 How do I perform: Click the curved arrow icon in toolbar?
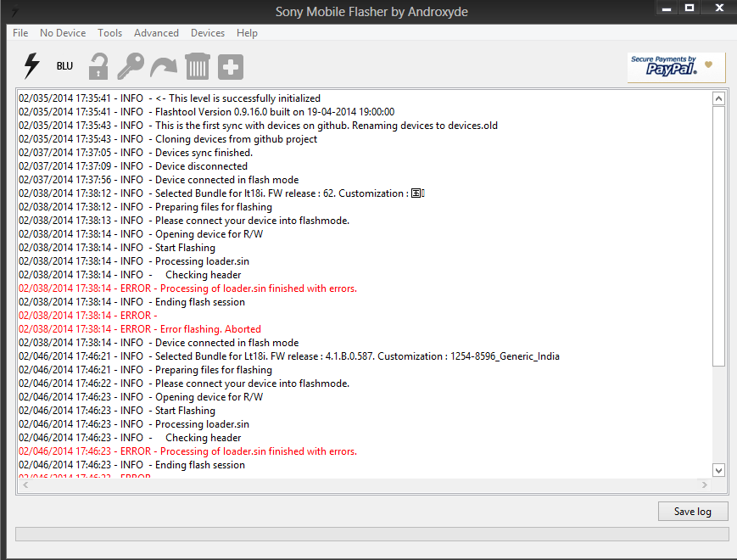[164, 67]
